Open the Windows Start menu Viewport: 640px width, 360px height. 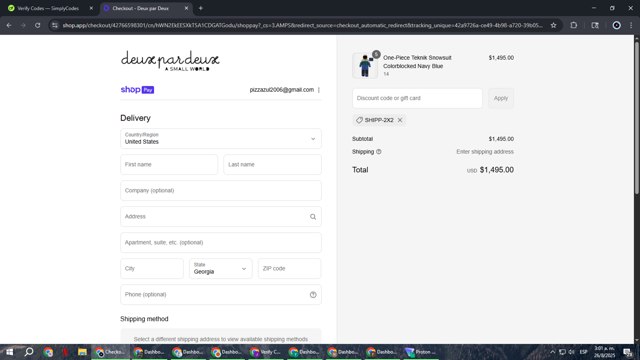pyautogui.click(x=9, y=352)
